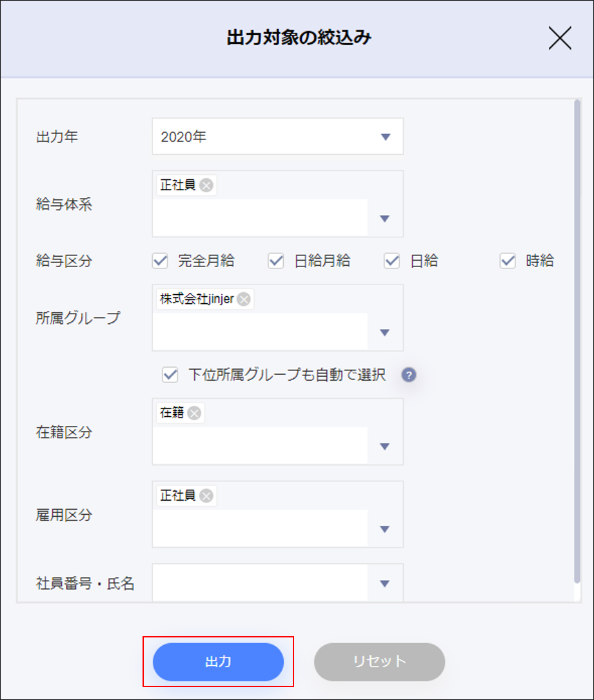Uncheck the 完全月給 checkbox
This screenshot has height=700, width=594.
160,261
